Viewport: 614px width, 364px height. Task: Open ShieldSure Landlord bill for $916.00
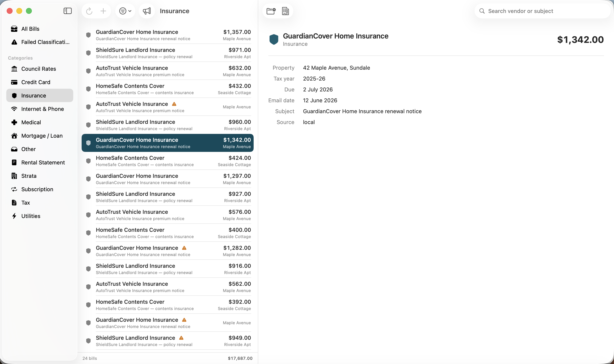(x=168, y=269)
